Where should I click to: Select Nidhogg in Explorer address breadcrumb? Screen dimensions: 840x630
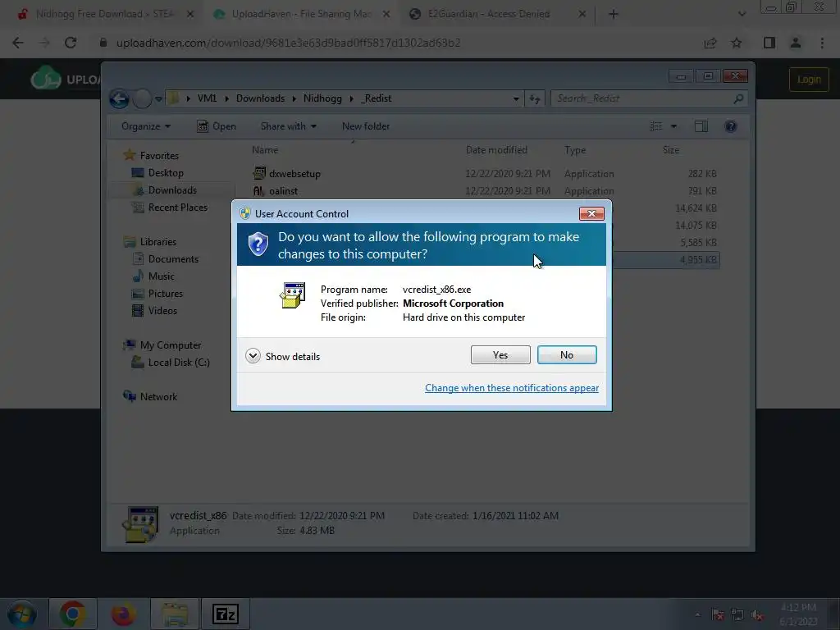coord(322,98)
